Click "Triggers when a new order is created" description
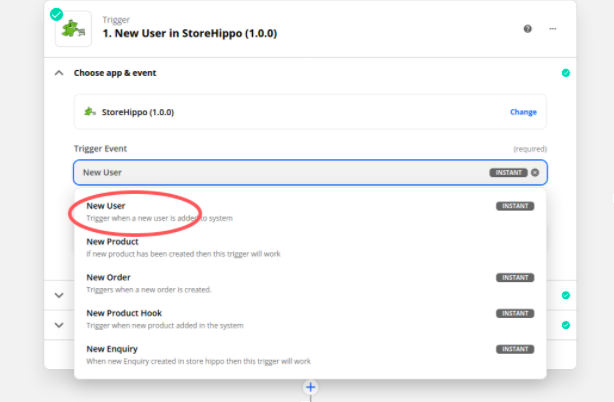 click(x=149, y=290)
